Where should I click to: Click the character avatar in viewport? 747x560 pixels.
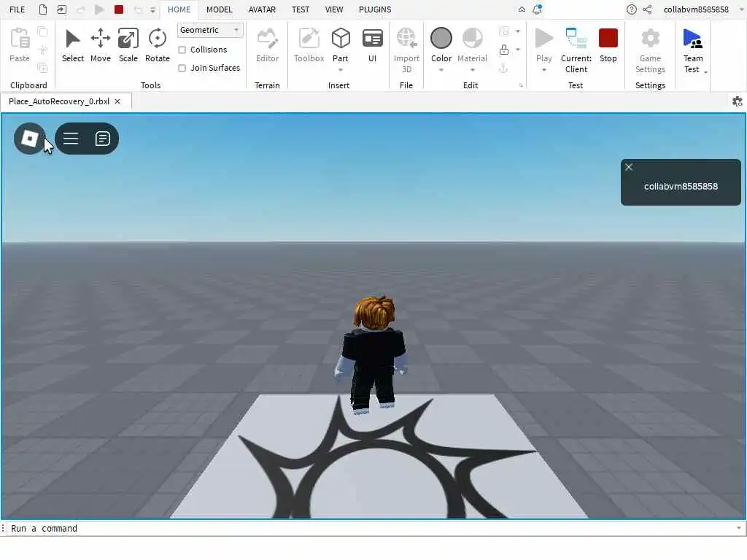(x=373, y=354)
